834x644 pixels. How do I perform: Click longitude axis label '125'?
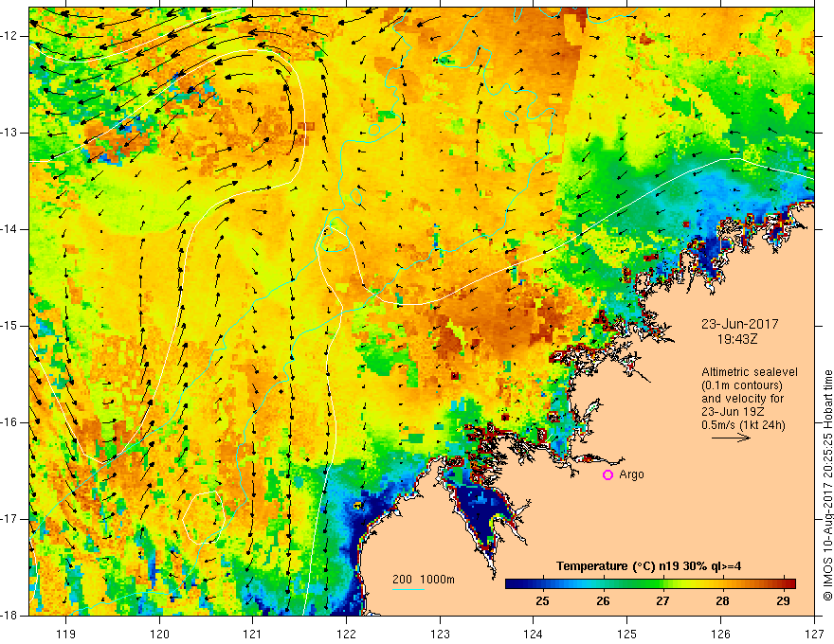click(627, 634)
